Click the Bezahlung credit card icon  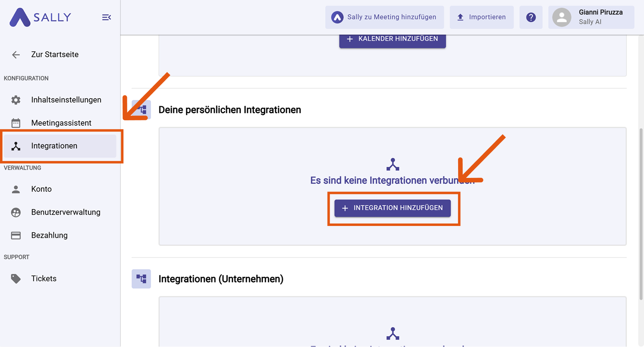(16, 235)
